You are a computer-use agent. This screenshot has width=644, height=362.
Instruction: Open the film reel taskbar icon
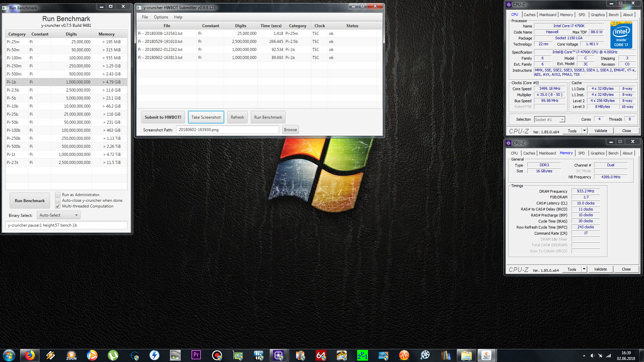click(425, 355)
